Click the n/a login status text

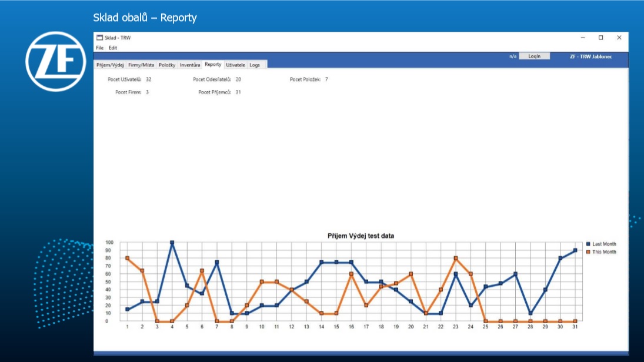pos(513,56)
